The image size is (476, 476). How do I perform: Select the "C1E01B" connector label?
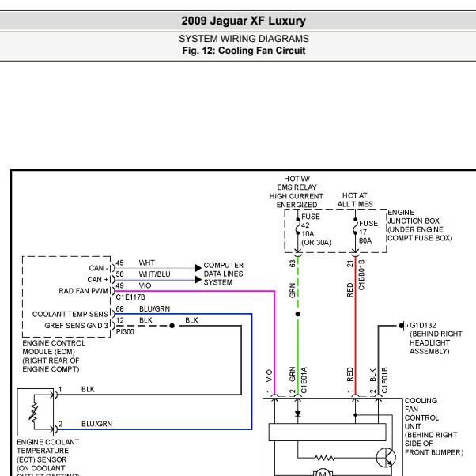click(x=384, y=380)
